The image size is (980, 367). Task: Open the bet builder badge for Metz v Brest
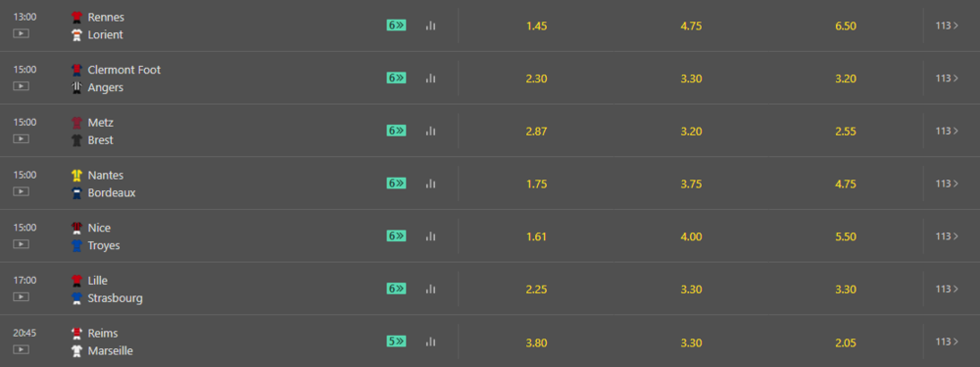(396, 131)
